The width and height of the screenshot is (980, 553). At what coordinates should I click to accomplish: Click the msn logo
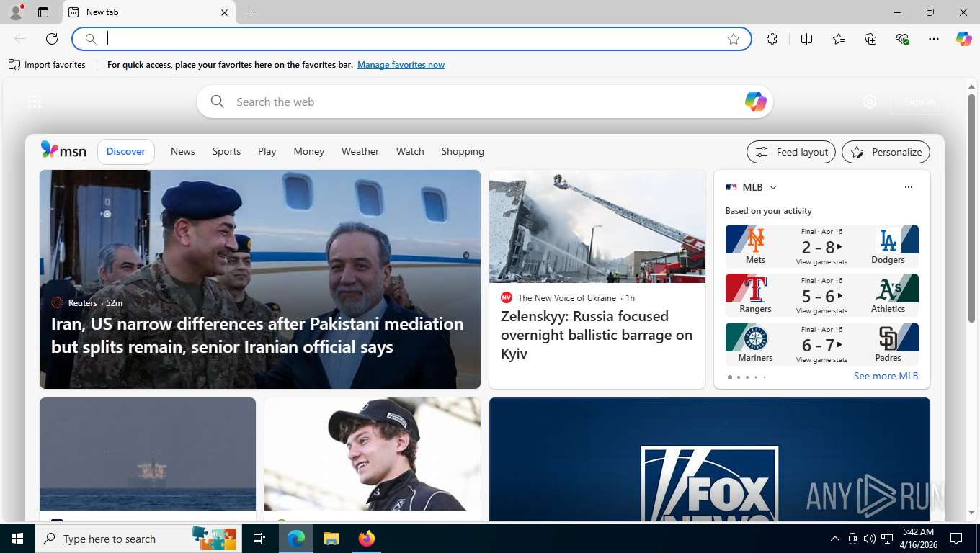pos(63,150)
